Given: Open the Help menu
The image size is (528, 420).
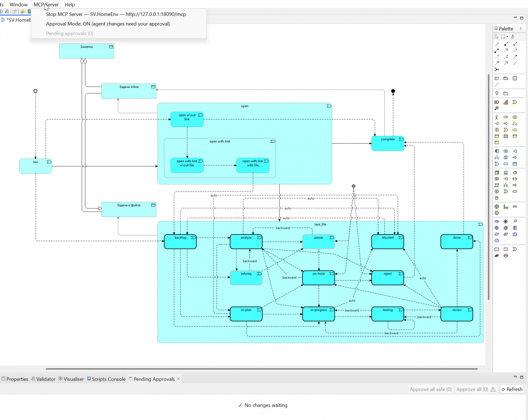Looking at the screenshot, I should [70, 4].
